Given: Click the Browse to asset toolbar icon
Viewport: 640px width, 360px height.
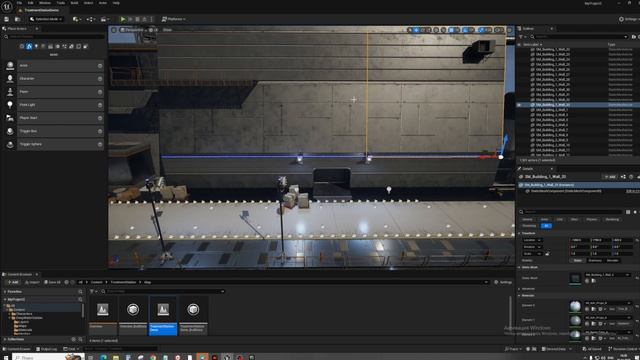Looking at the screenshot, I should point(17,19).
